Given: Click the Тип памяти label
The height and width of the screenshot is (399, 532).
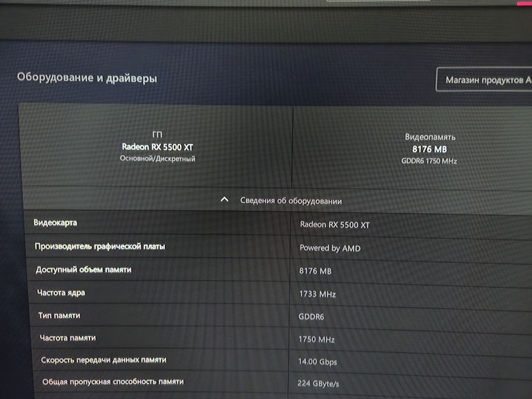Looking at the screenshot, I should 59,316.
